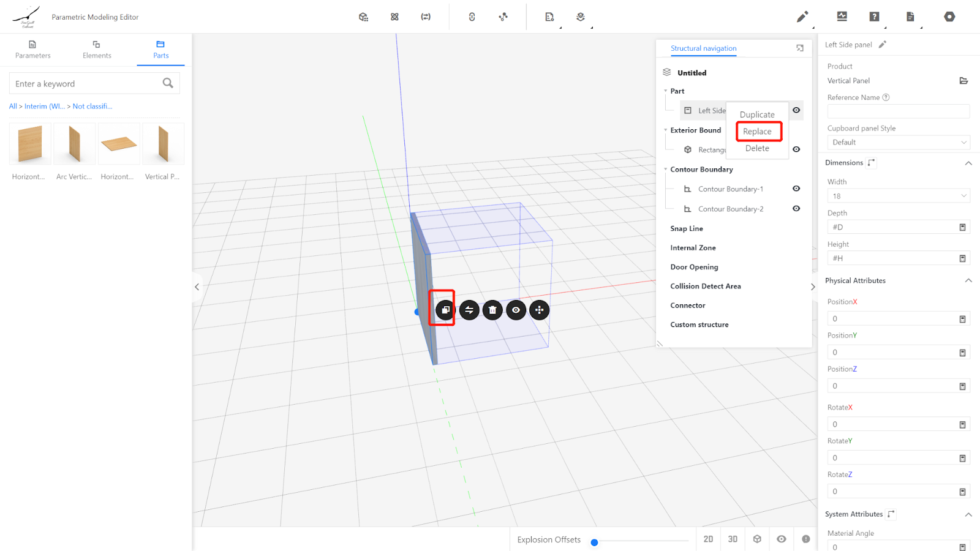
Task: Click the swap/replace icon on the floating toolbar
Action: pyautogui.click(x=469, y=310)
